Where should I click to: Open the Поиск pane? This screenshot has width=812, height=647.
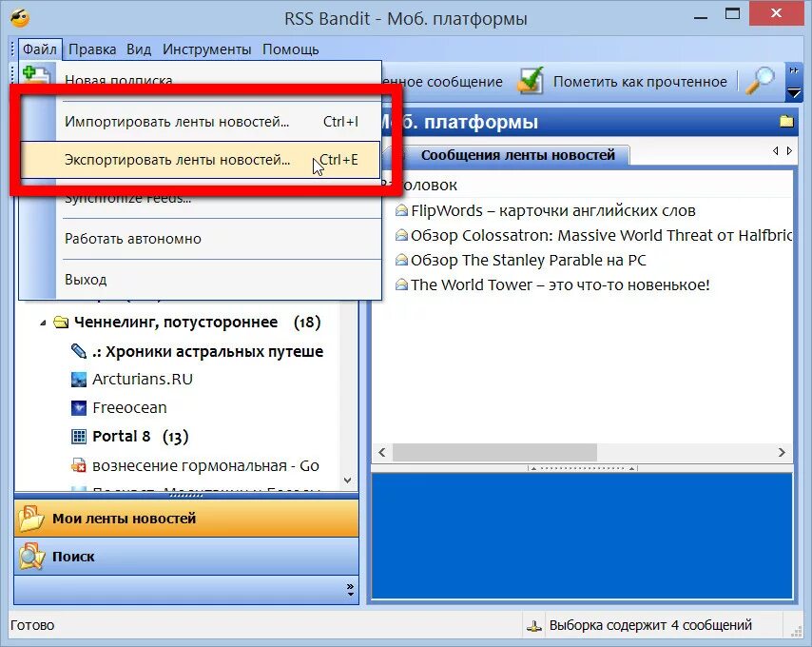coord(186,557)
